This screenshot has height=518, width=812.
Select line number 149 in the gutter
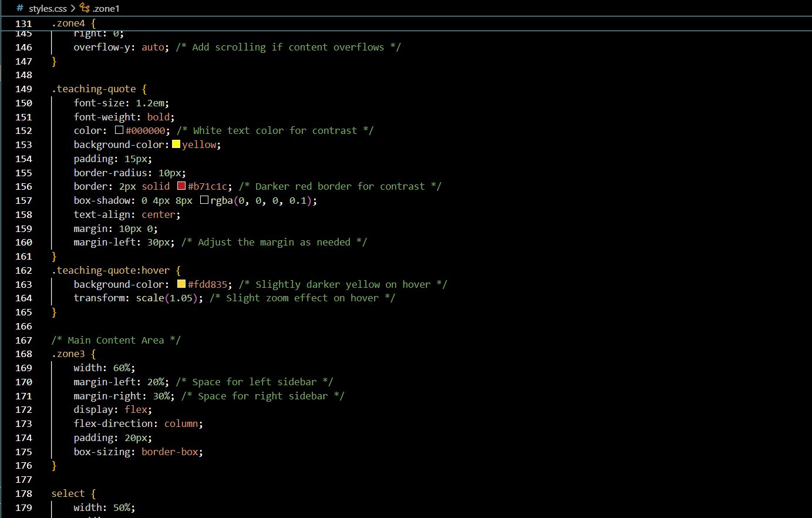pos(23,89)
